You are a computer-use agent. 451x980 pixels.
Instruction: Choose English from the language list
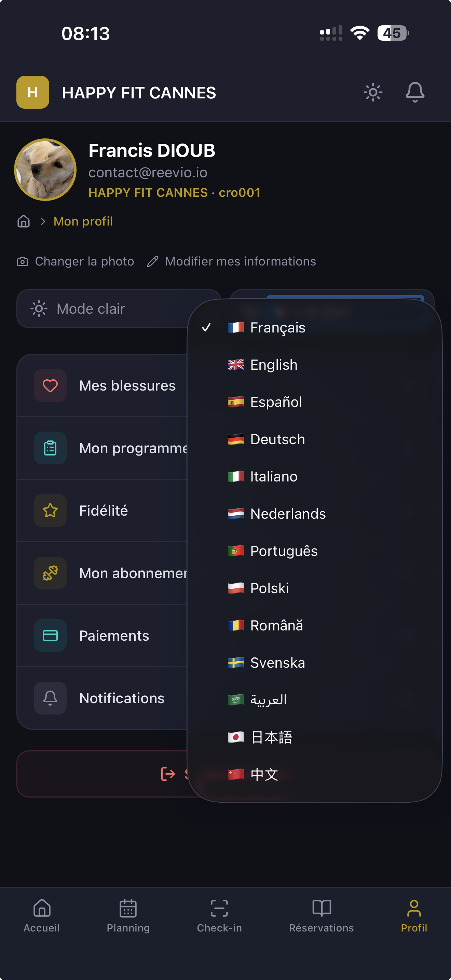pos(274,365)
